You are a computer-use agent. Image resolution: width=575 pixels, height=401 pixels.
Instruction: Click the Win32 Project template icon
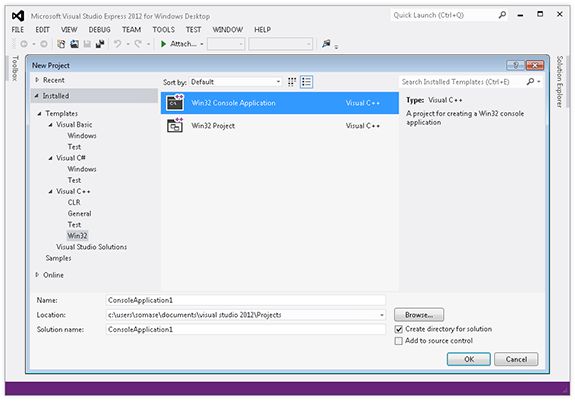pyautogui.click(x=175, y=125)
